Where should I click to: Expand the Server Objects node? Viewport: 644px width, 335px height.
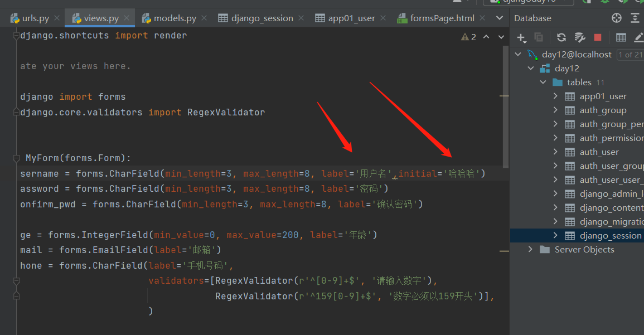(530, 249)
